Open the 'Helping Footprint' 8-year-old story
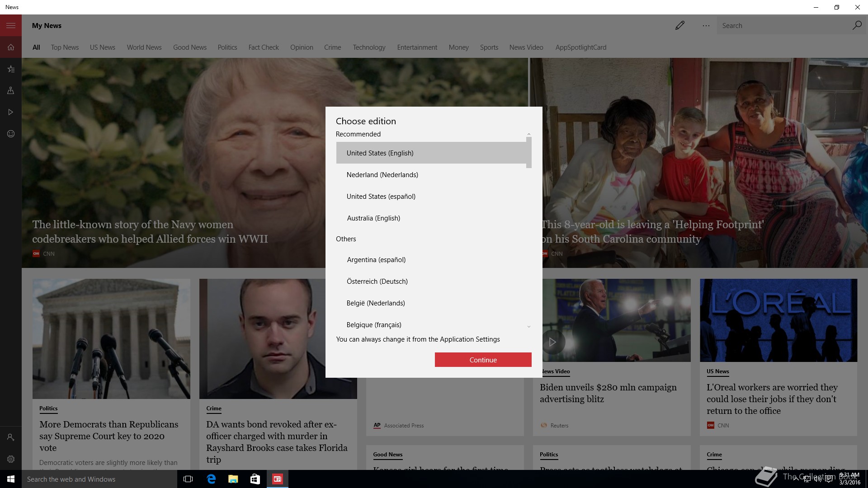Image resolution: width=868 pixels, height=488 pixels. [x=652, y=232]
